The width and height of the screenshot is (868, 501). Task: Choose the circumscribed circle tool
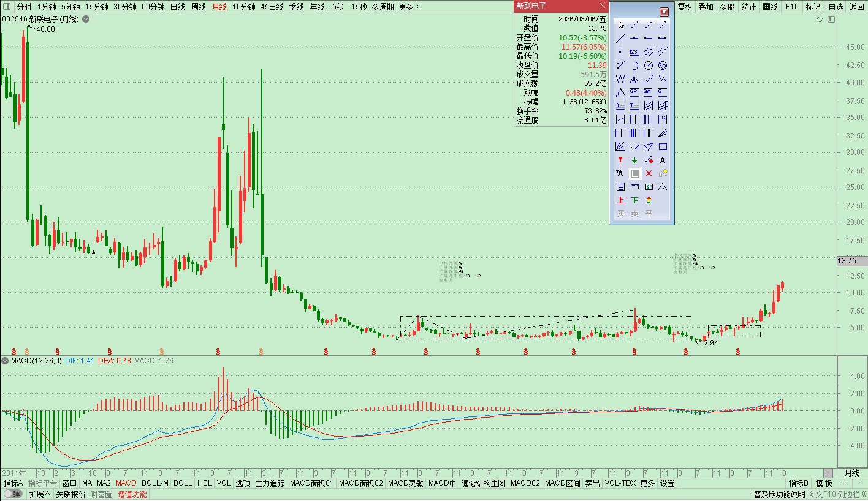coord(663,66)
